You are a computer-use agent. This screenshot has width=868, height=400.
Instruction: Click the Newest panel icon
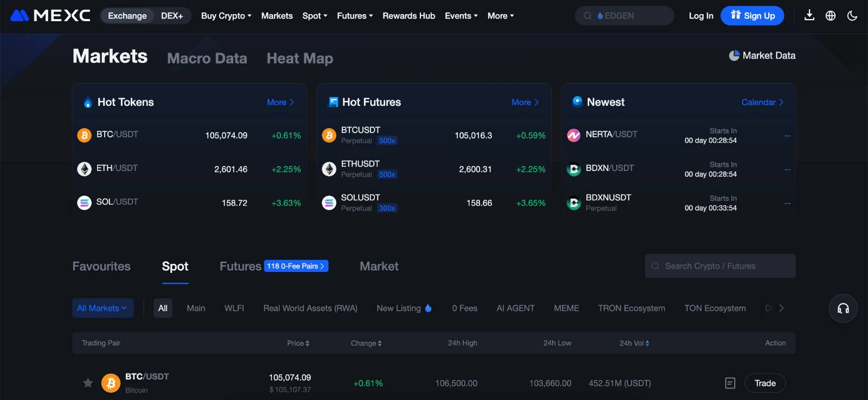coord(577,101)
